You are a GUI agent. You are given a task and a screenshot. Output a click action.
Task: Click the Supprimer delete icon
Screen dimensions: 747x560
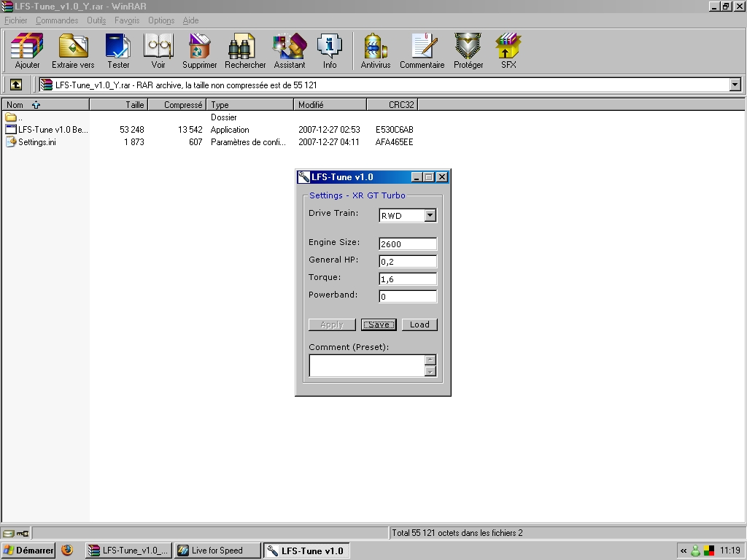(x=200, y=50)
